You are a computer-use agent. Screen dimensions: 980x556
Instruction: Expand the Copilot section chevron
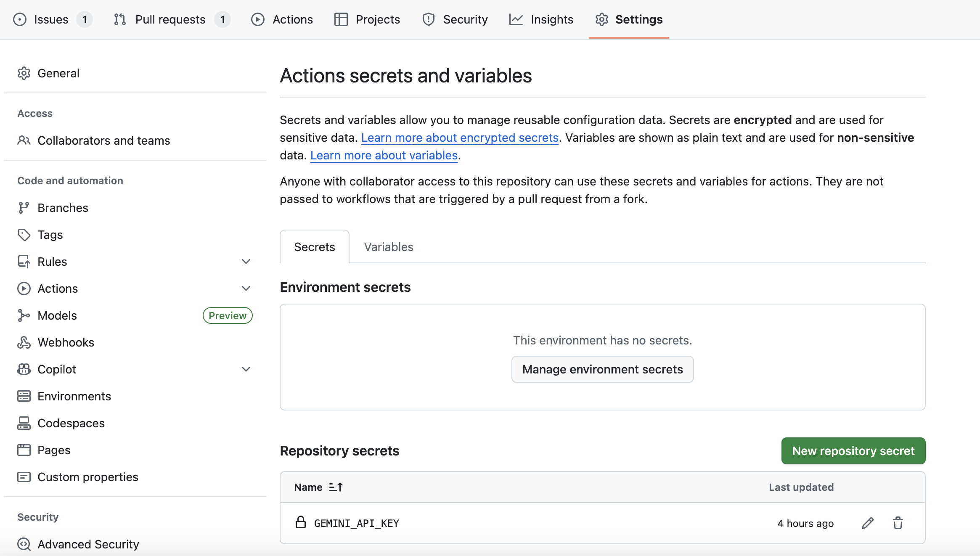tap(246, 369)
